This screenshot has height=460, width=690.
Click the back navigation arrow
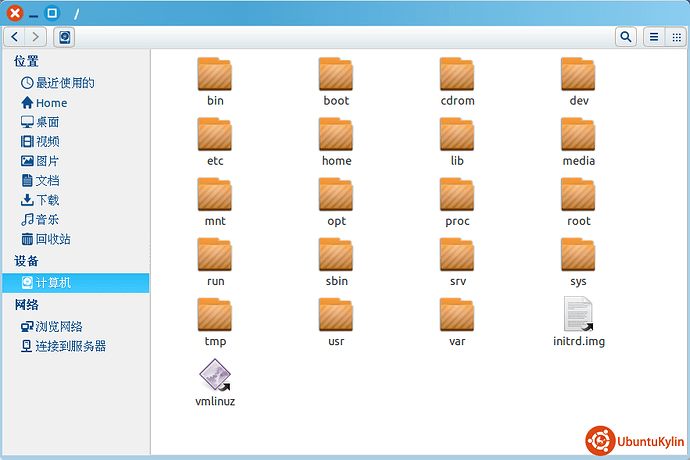pyautogui.click(x=13, y=37)
